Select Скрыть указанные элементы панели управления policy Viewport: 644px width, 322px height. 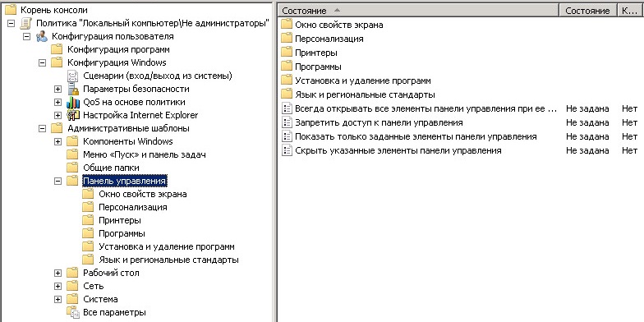(x=398, y=150)
